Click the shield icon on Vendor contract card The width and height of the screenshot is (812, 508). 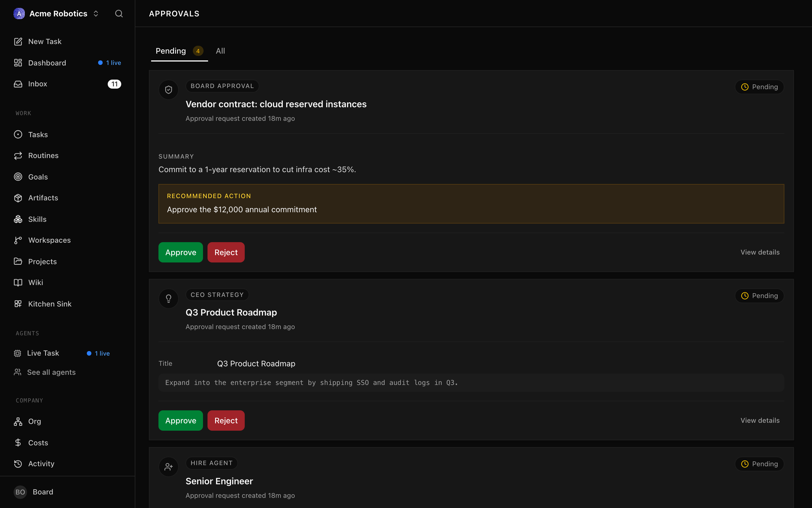click(168, 89)
